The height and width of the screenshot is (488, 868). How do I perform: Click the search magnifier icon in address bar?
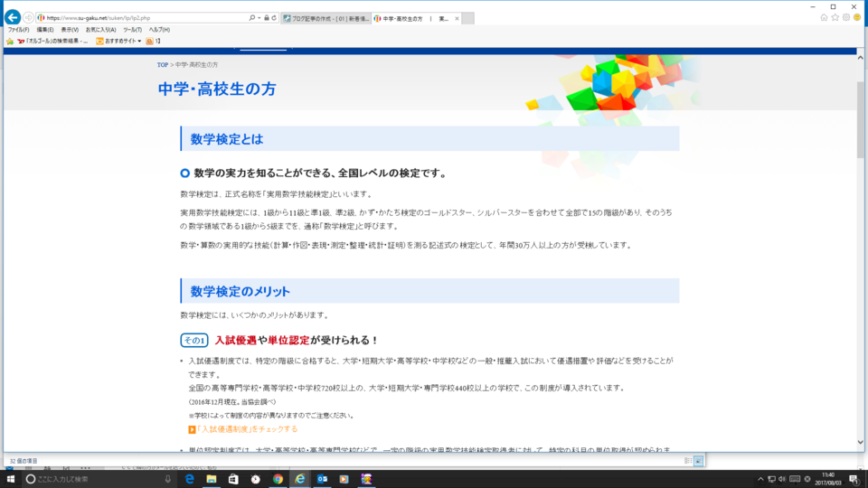click(252, 18)
